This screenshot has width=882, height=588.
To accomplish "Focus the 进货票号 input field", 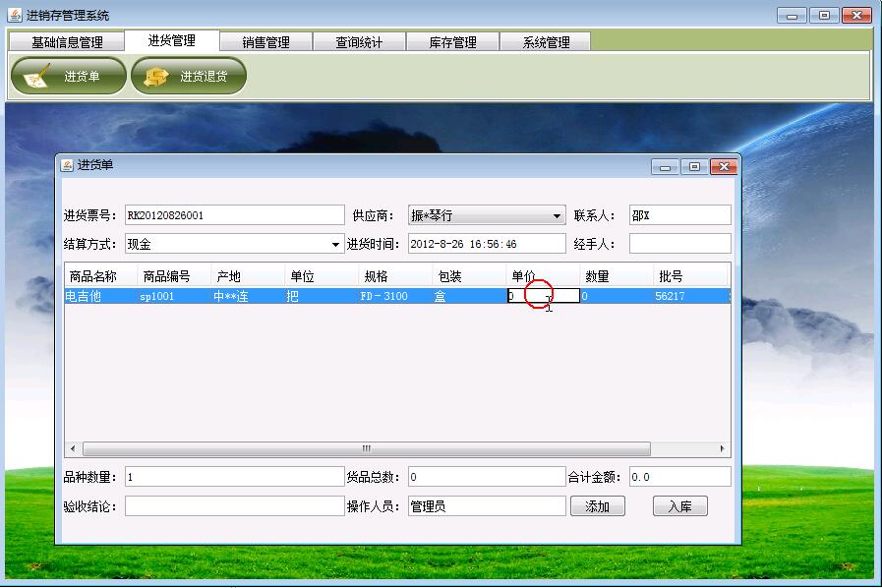I will (235, 215).
